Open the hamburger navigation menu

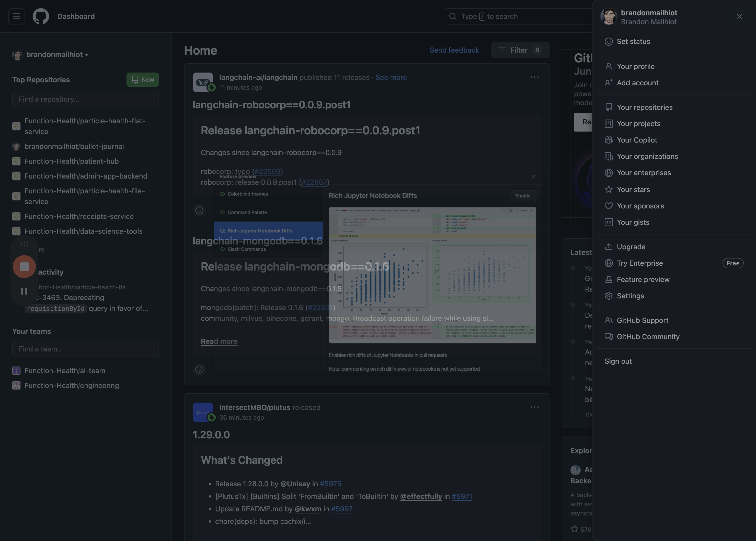(x=16, y=16)
